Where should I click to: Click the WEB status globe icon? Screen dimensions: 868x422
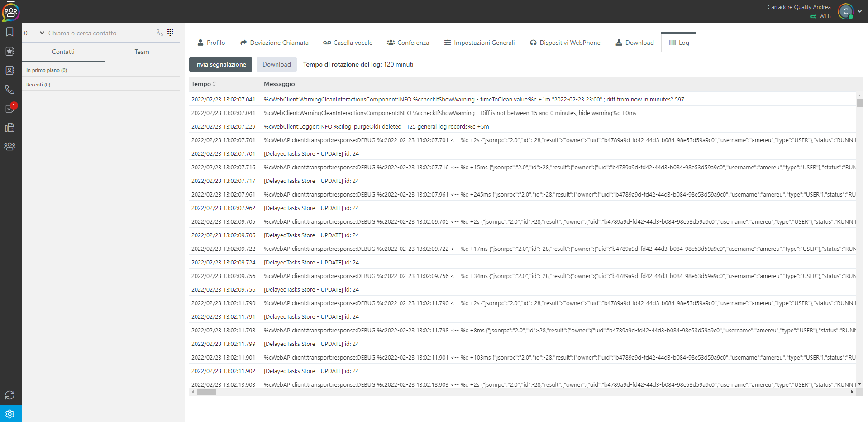[x=813, y=16]
